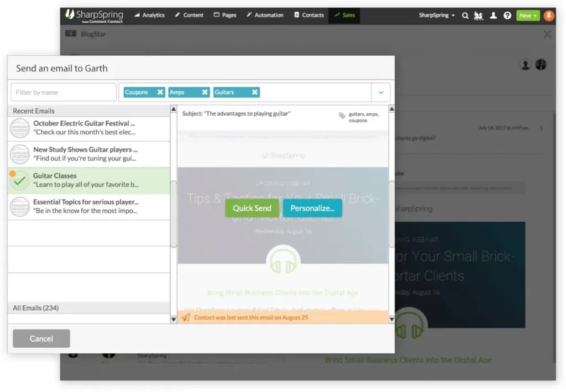566x392 pixels.
Task: Open the Contacts menu
Action: tap(309, 15)
